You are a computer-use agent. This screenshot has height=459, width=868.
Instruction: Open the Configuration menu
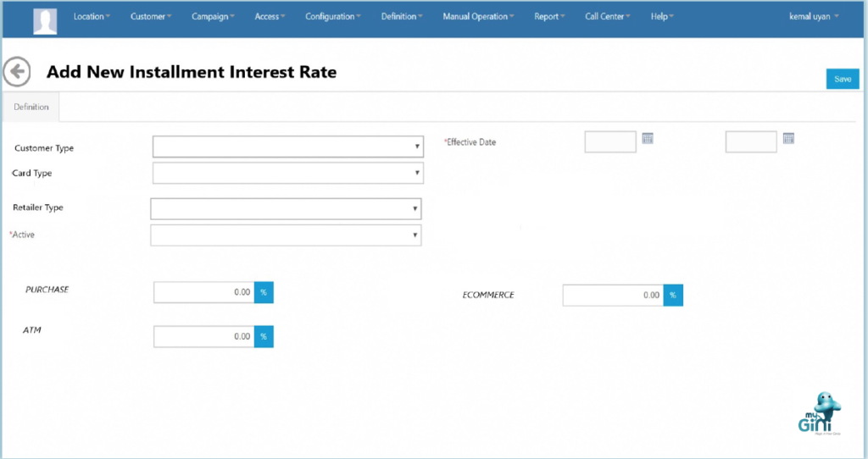[x=332, y=17]
